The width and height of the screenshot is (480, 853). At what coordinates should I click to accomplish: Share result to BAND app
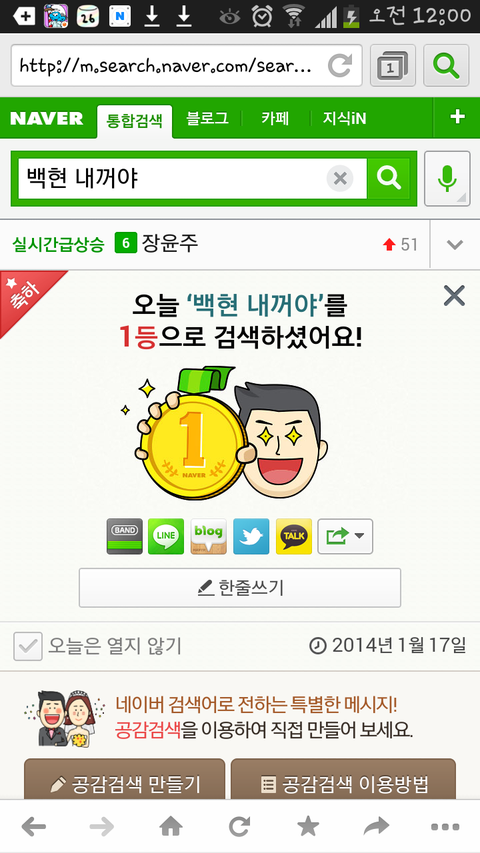tap(125, 536)
